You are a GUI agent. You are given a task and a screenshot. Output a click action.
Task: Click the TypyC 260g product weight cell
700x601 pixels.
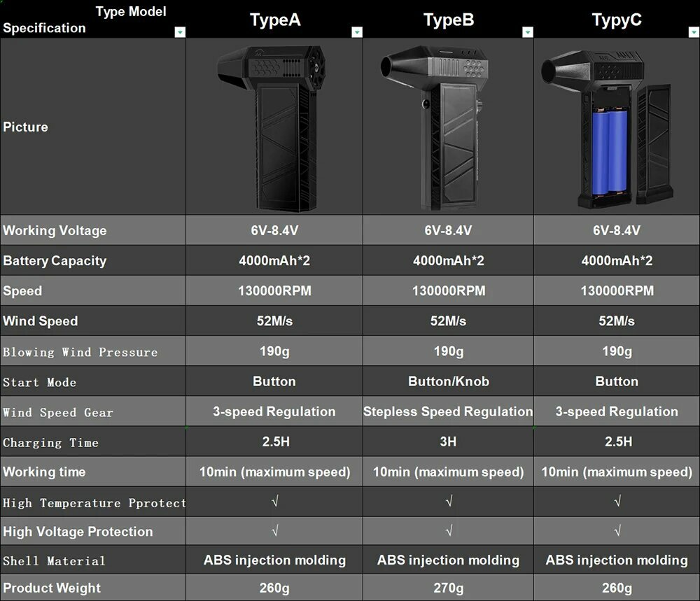[617, 588]
